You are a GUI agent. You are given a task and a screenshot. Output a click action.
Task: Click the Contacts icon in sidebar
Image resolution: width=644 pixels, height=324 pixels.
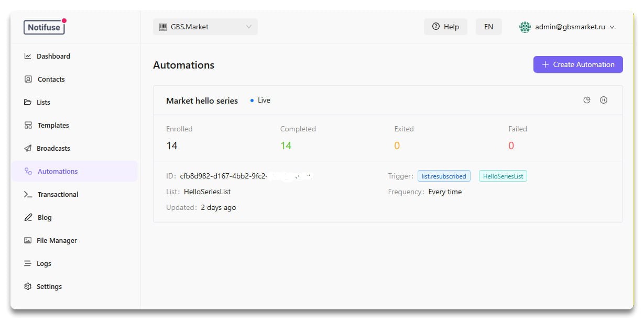coord(28,79)
